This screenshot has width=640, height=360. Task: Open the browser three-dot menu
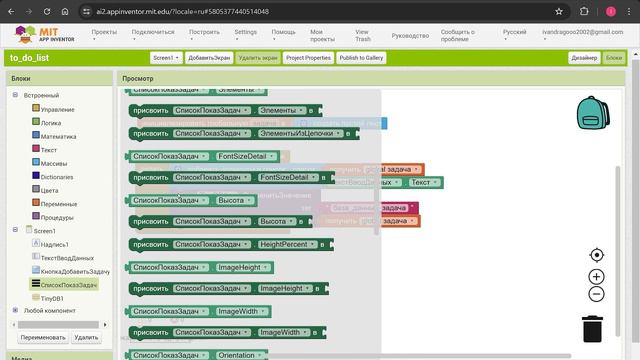coord(629,11)
